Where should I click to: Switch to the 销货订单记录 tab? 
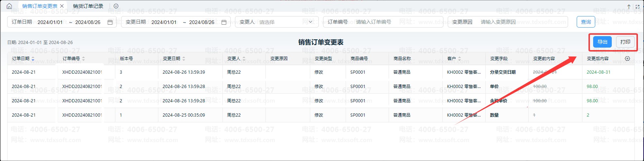(88, 6)
